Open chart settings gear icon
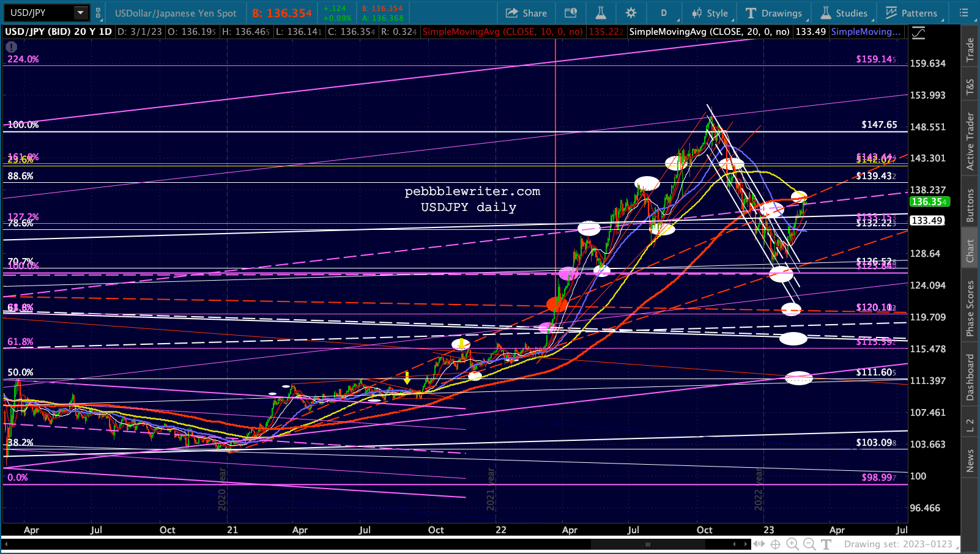980x554 pixels. tap(631, 13)
